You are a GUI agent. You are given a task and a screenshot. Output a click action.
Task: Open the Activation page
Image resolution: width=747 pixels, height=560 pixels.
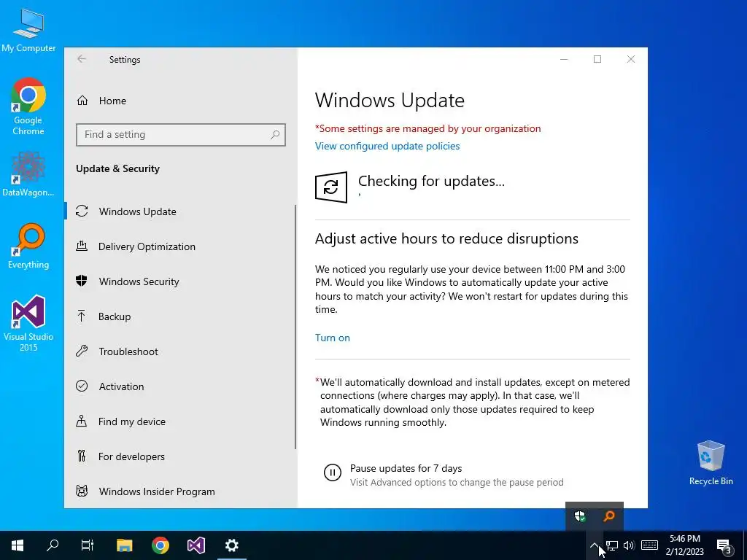pyautogui.click(x=180, y=386)
